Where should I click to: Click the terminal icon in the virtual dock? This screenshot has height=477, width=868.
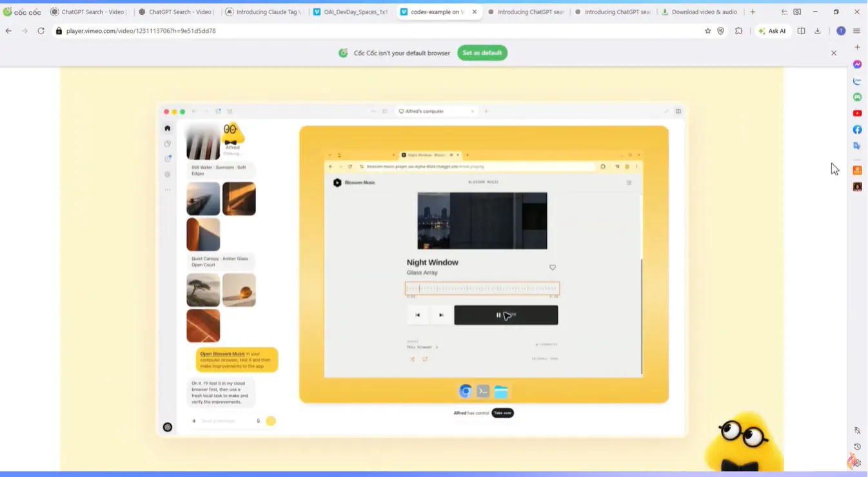(x=483, y=391)
